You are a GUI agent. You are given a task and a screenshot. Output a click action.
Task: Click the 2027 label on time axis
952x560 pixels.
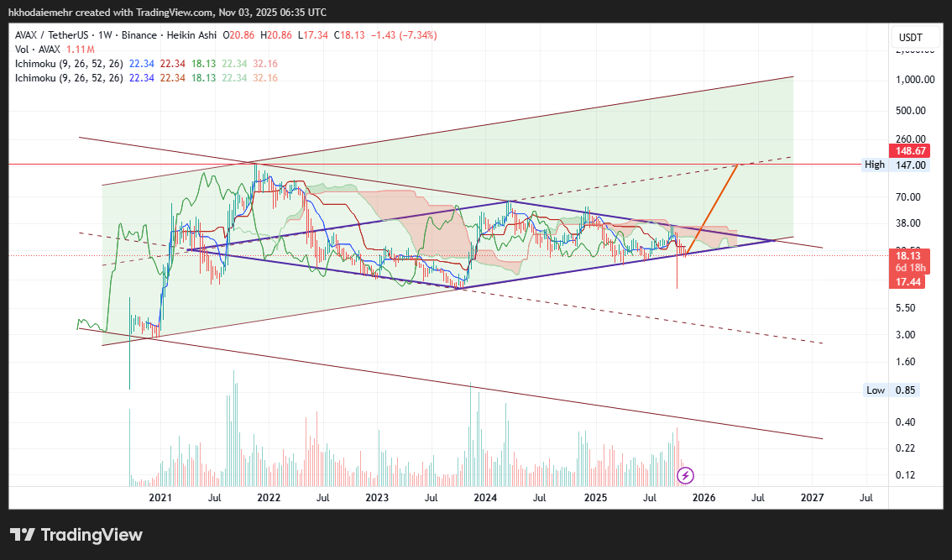tap(812, 498)
